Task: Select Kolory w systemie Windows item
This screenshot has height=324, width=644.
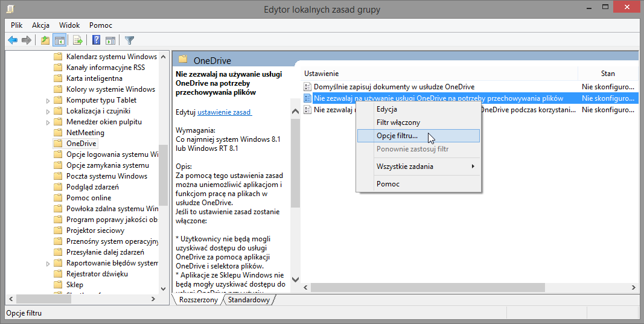Action: [111, 89]
